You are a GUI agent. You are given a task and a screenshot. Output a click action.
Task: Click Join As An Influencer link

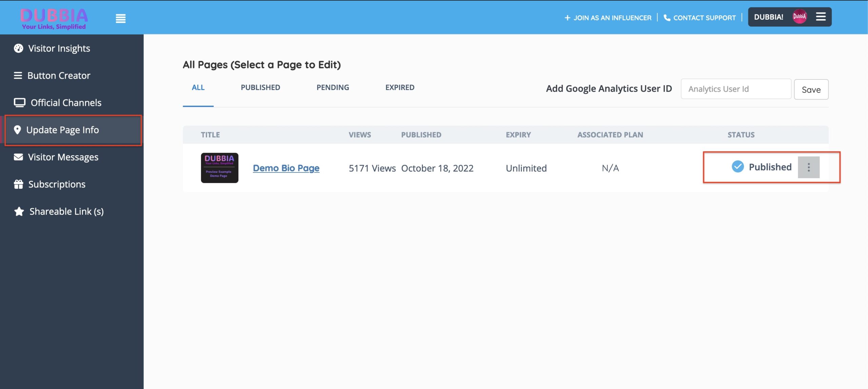[x=608, y=18]
